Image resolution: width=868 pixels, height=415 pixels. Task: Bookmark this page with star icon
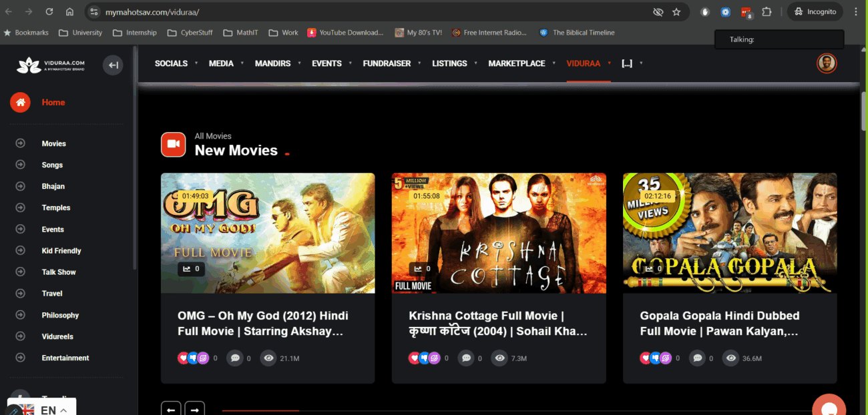[x=676, y=12]
